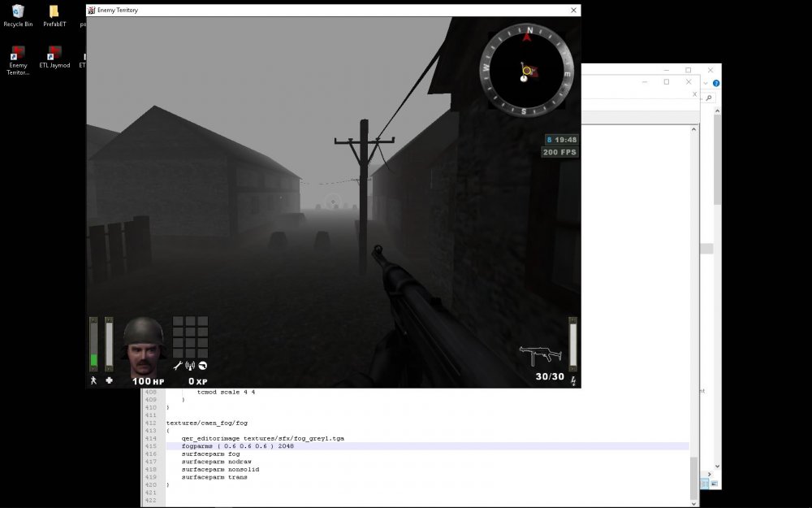Click the Explorer vertical scrollbar thumb

(x=718, y=159)
